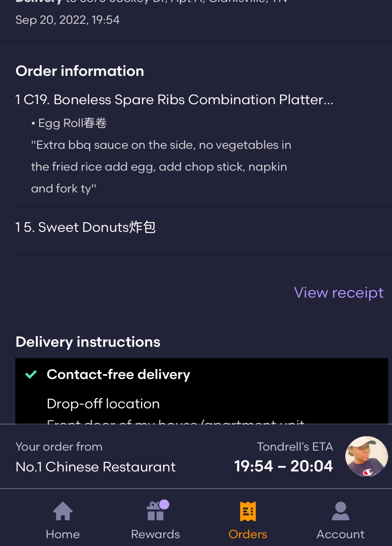
Task: Expand the Drop-off location section
Action: (103, 404)
